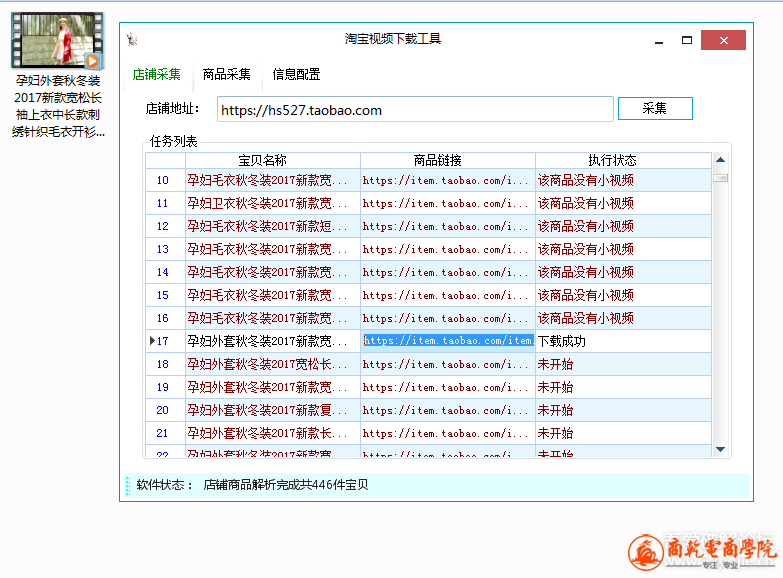Click the highlighted product link in row 17
Viewport: 783px width, 578px height.
click(x=448, y=341)
